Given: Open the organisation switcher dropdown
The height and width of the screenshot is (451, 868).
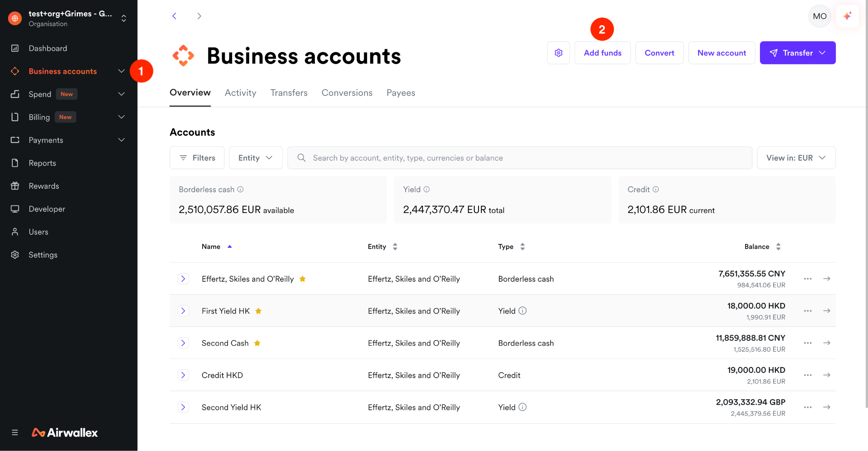Looking at the screenshot, I should (x=124, y=18).
